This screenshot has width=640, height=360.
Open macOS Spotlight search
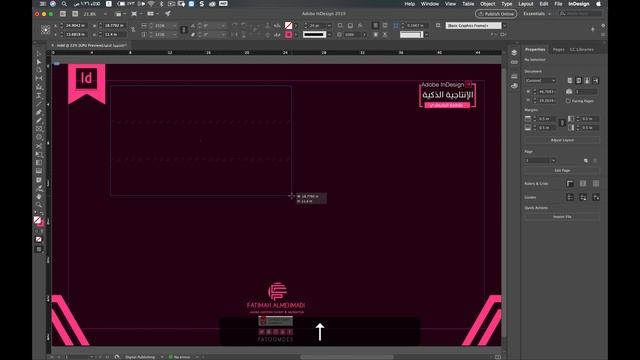(x=64, y=4)
